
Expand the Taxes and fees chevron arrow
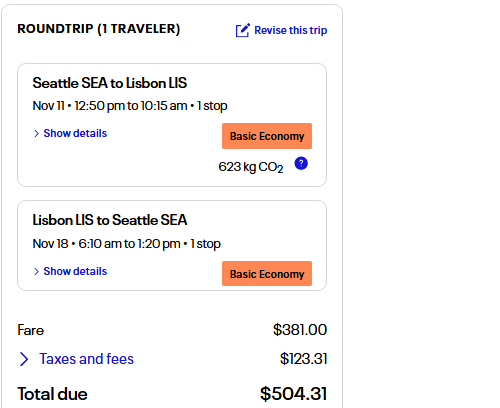pyautogui.click(x=24, y=359)
